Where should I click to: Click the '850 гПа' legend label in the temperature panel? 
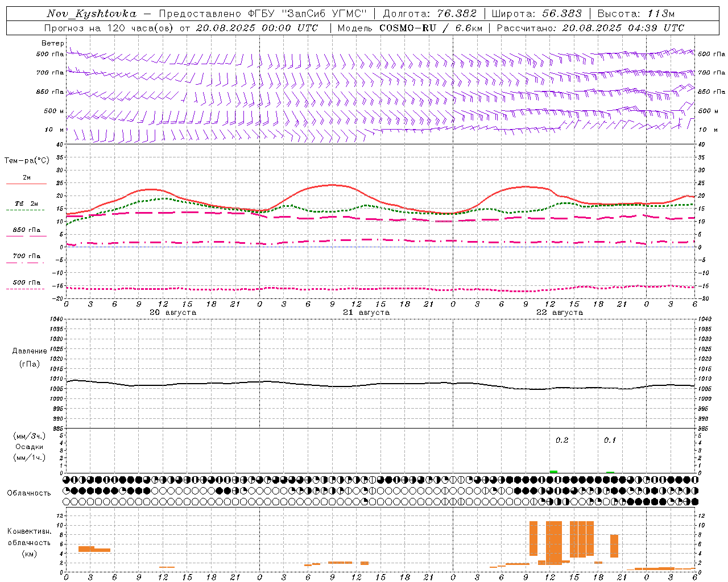pos(27,230)
